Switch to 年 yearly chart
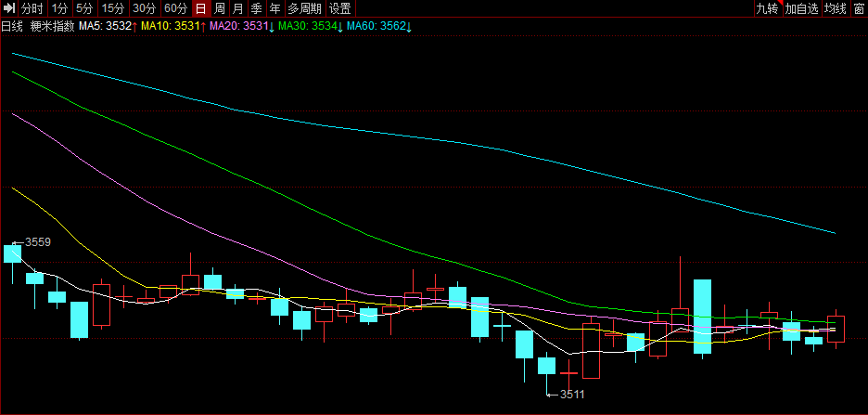This screenshot has height=415, width=868. [x=274, y=8]
